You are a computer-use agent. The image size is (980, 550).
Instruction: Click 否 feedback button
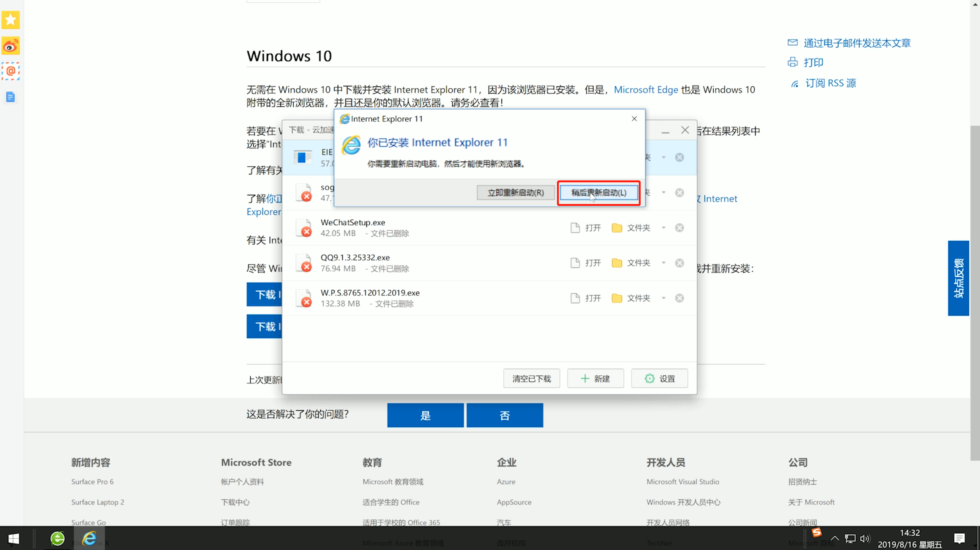click(505, 415)
